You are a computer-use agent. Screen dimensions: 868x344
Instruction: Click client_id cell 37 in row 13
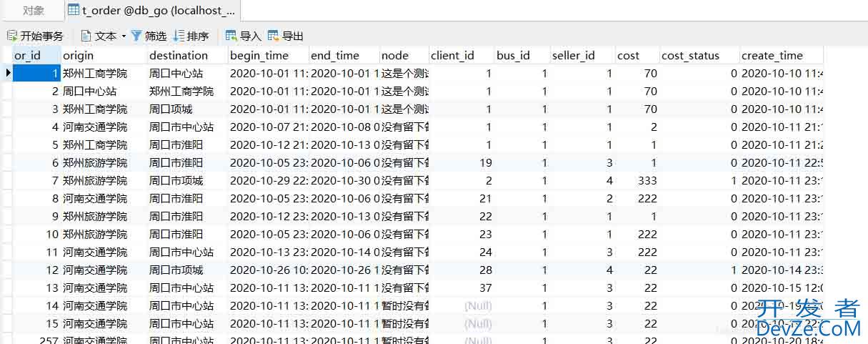(462, 288)
